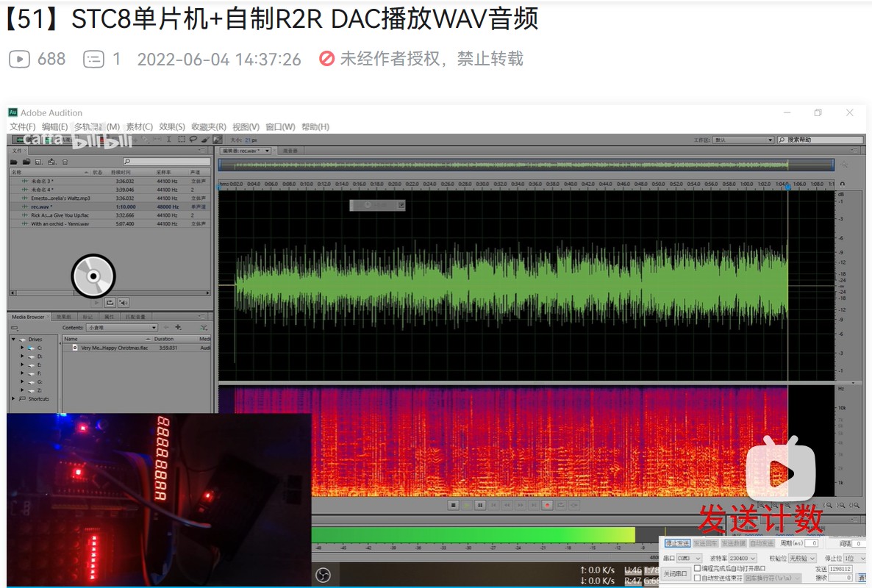The height and width of the screenshot is (588, 872).
Task: Click the Pause transport button
Action: point(480,505)
